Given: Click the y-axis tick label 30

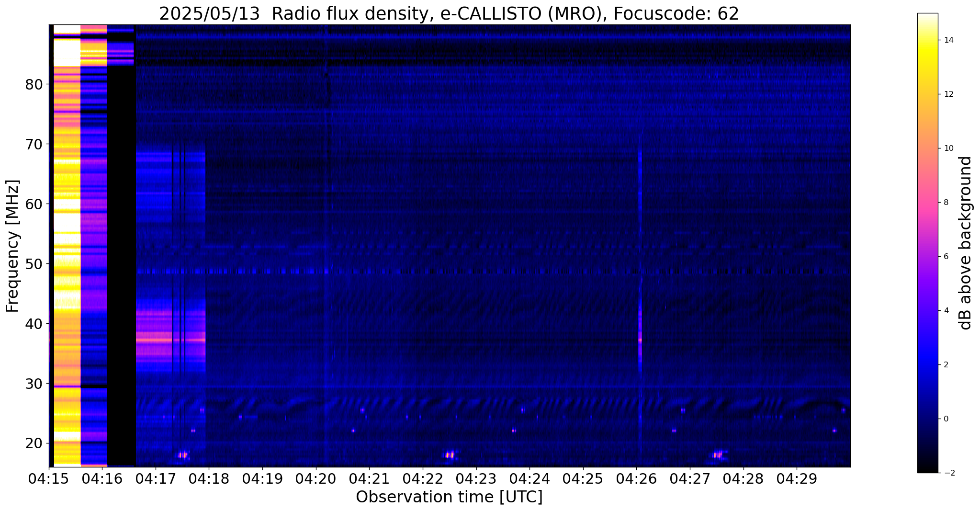Looking at the screenshot, I should click(34, 384).
